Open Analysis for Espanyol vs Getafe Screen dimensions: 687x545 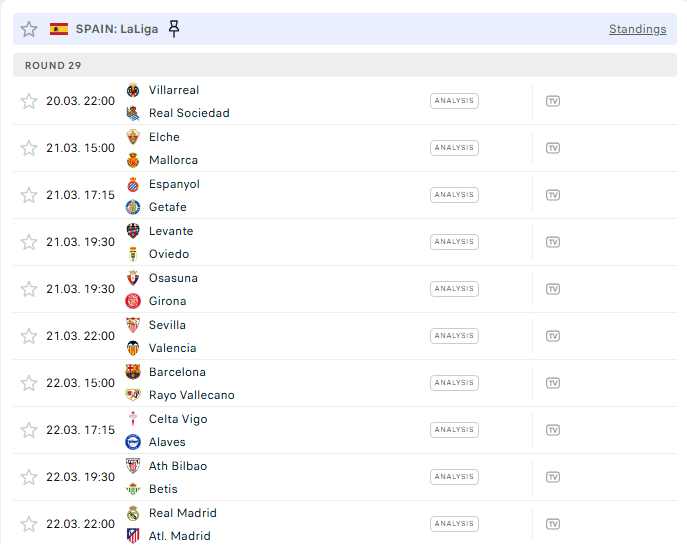(x=454, y=195)
